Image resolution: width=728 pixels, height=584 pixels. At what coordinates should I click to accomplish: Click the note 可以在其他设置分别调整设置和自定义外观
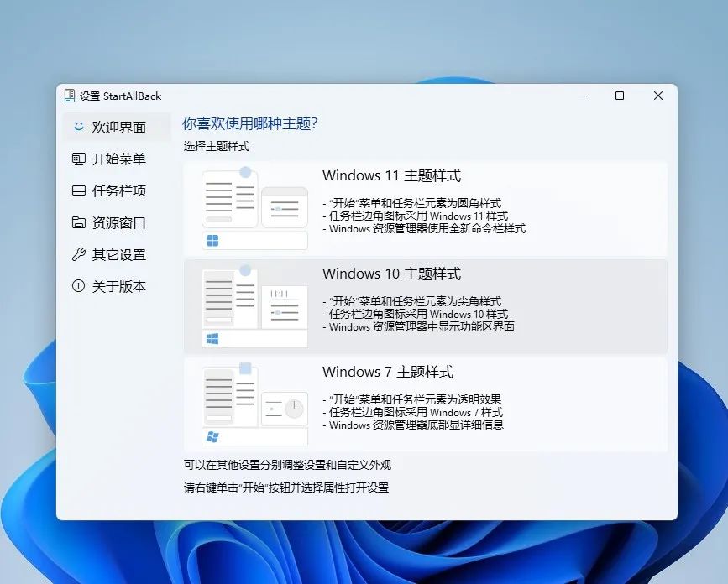287,465
